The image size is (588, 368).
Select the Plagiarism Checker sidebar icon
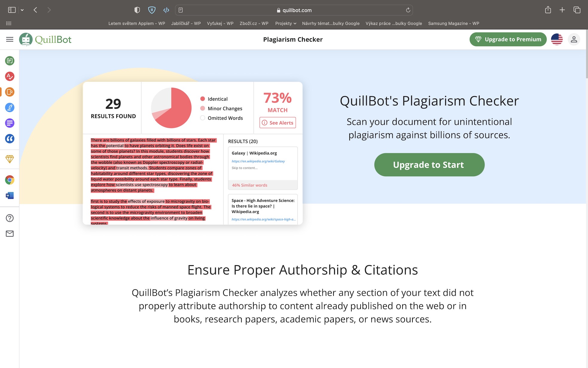pos(10,92)
